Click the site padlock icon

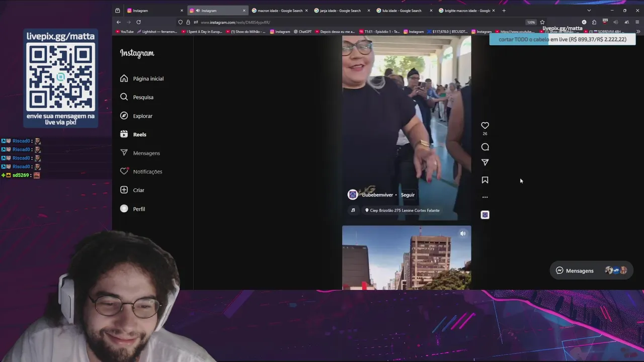tap(188, 22)
